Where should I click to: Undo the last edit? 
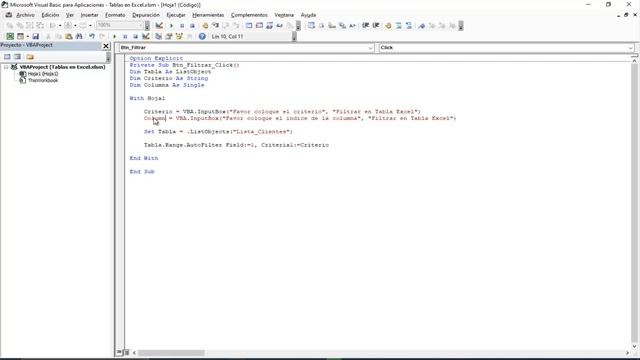click(92, 36)
